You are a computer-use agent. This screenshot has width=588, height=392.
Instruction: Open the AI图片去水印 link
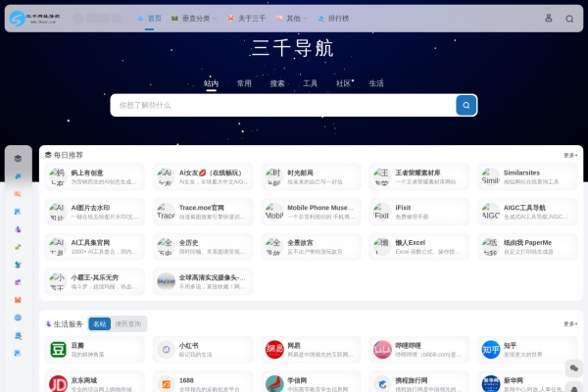(90, 208)
